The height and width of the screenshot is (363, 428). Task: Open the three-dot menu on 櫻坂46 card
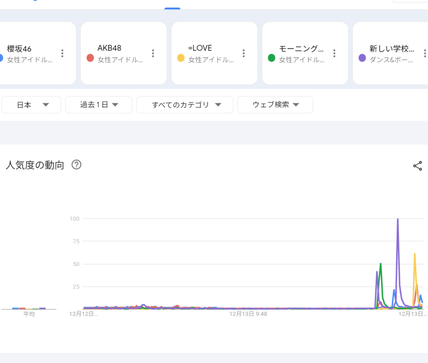pyautogui.click(x=62, y=53)
